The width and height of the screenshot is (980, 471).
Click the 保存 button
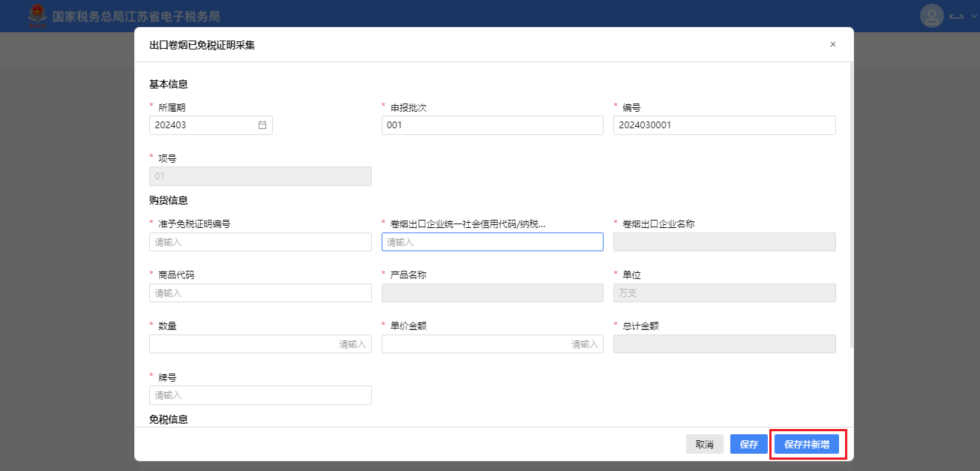point(748,444)
